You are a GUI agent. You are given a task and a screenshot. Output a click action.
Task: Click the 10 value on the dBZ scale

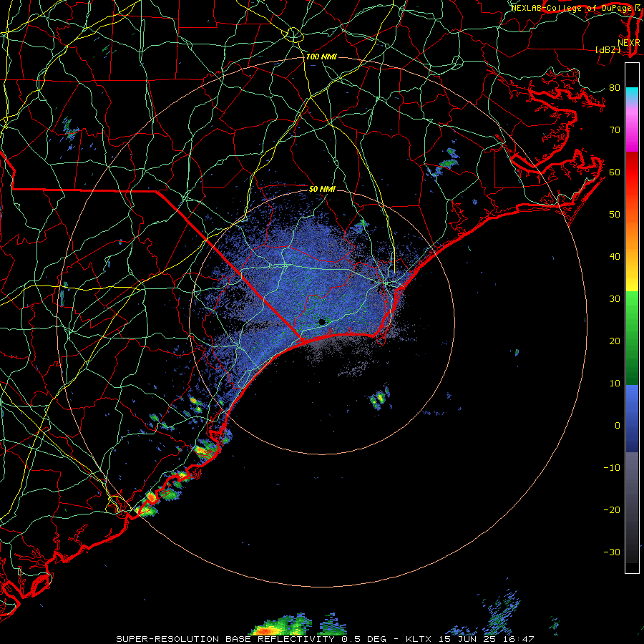click(615, 384)
